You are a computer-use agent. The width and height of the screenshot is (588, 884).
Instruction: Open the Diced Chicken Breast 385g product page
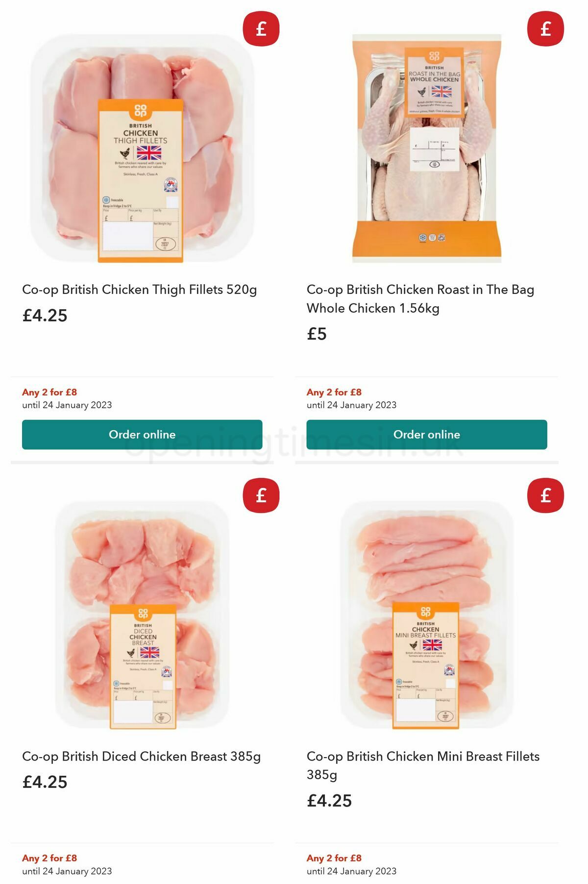pyautogui.click(x=142, y=757)
